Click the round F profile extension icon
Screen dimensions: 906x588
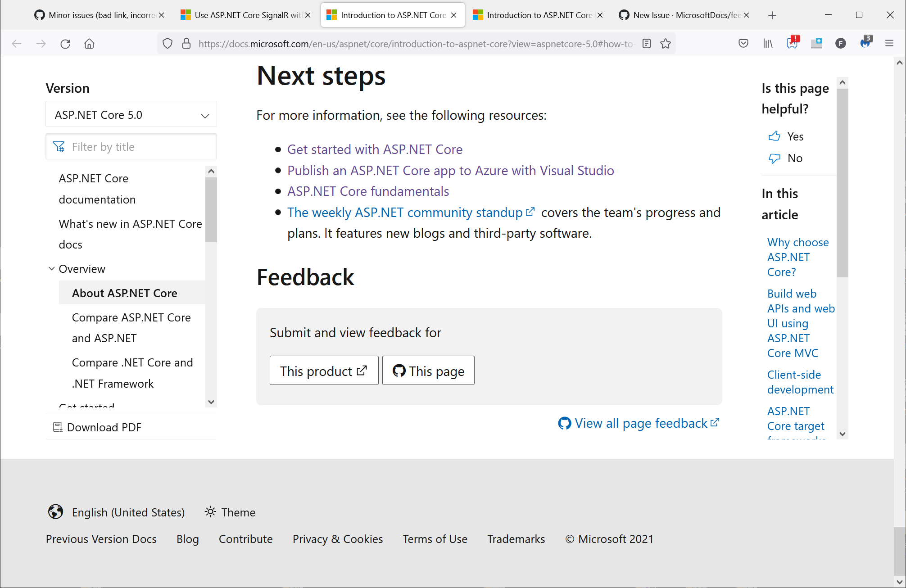(840, 44)
